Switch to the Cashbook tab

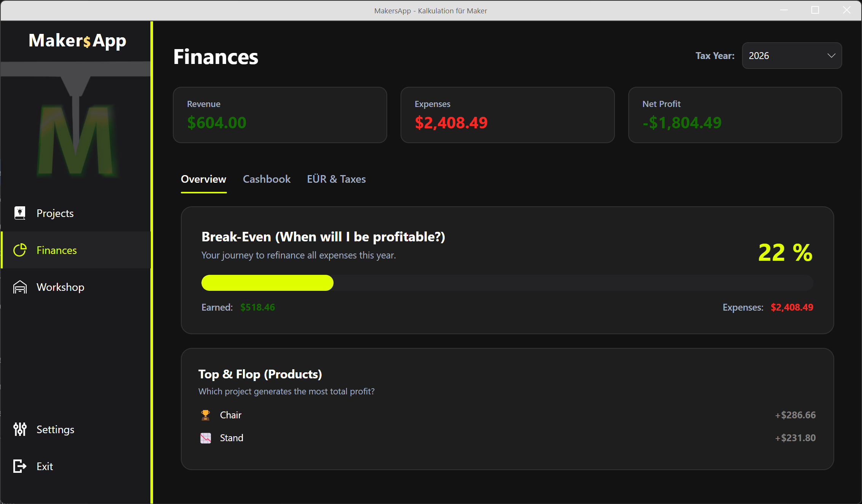click(267, 179)
